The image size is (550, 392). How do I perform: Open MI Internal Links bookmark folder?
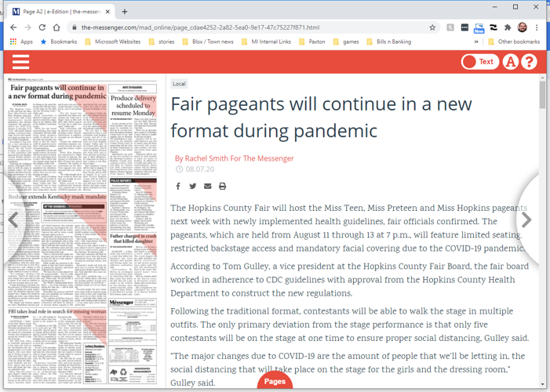pos(266,42)
